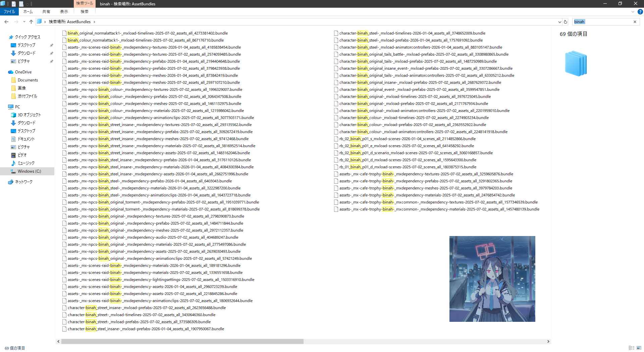Open the recent locations dropdown arrow
Viewport: 644px width, 352px height.
click(x=24, y=22)
